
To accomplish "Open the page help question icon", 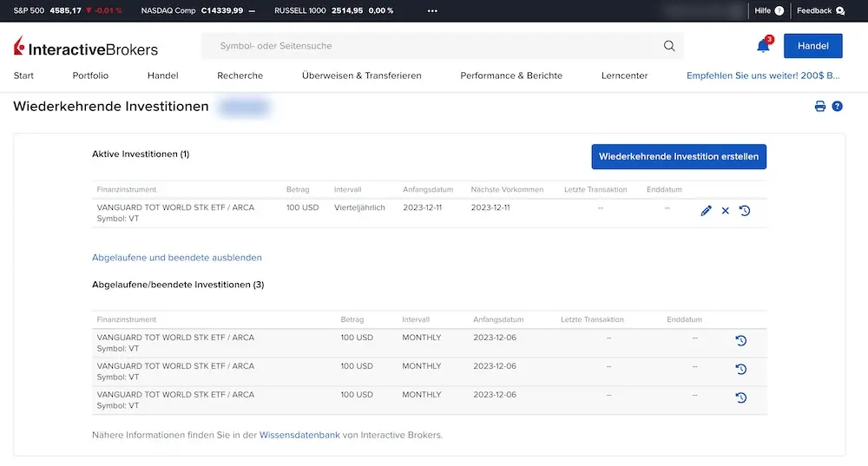I will (x=837, y=106).
